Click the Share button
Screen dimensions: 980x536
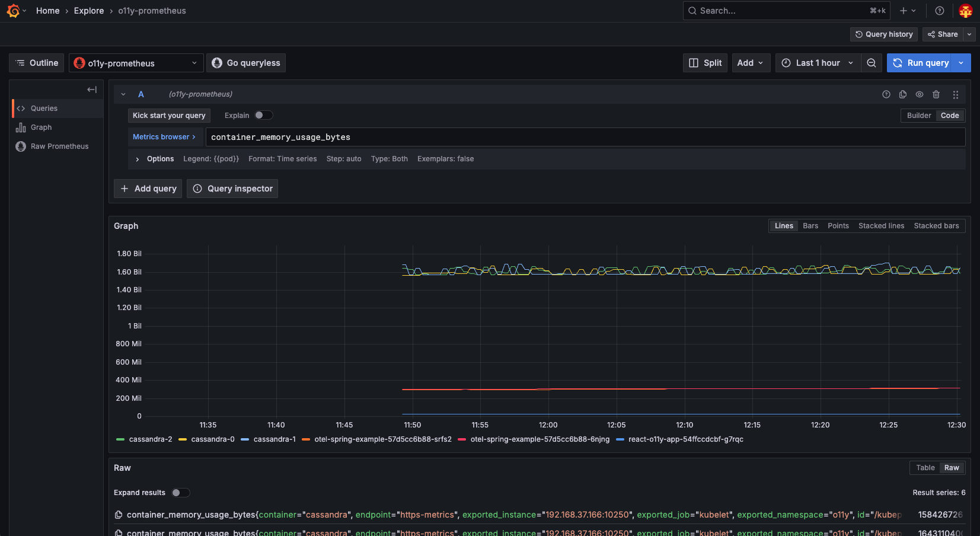(x=943, y=34)
